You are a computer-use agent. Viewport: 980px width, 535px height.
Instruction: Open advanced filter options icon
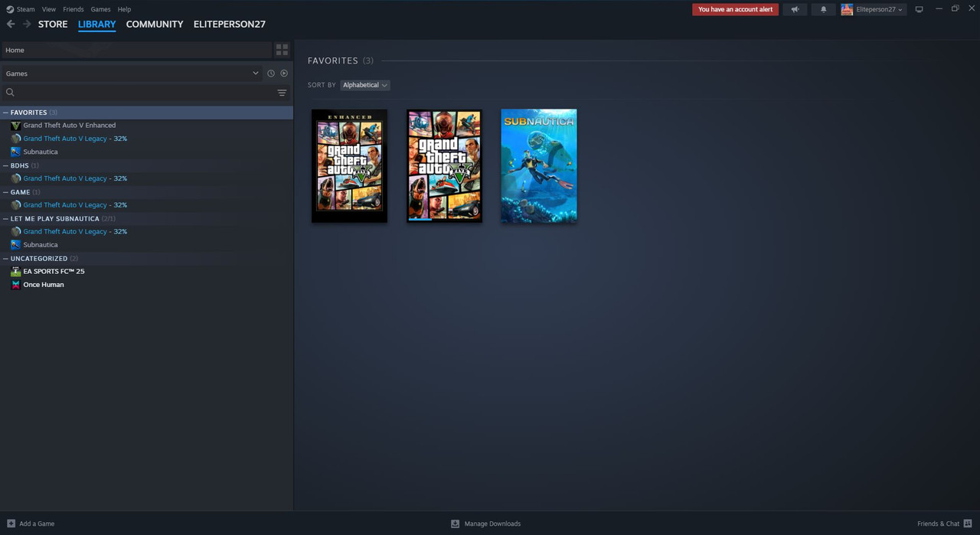[282, 93]
